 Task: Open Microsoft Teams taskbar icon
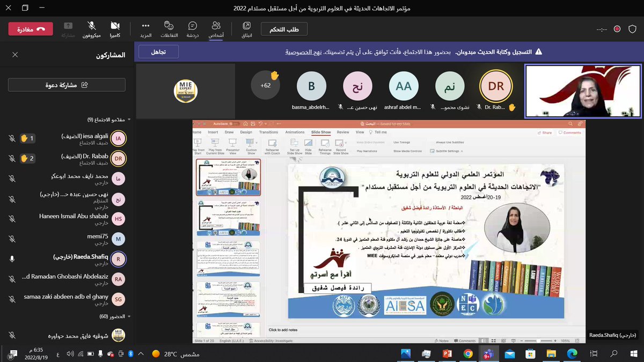(488, 353)
